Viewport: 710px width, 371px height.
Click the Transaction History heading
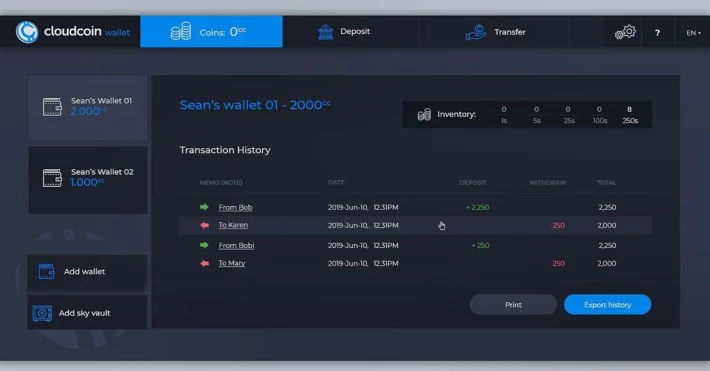225,150
